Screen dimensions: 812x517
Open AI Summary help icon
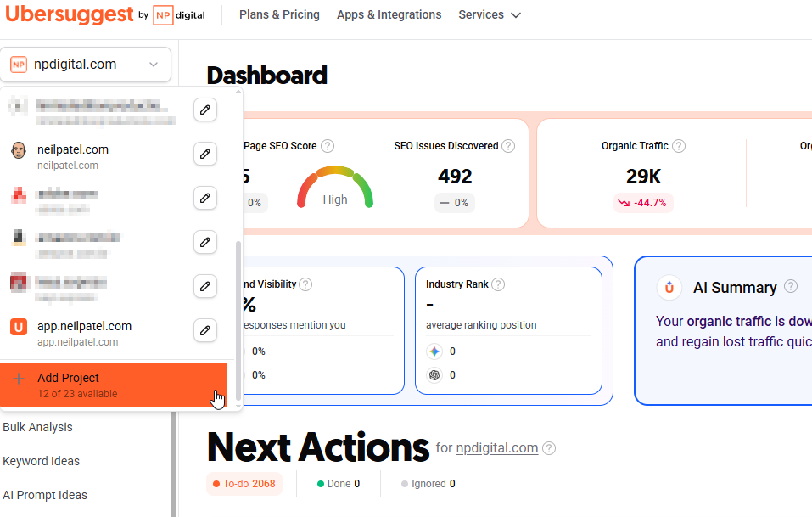(791, 286)
